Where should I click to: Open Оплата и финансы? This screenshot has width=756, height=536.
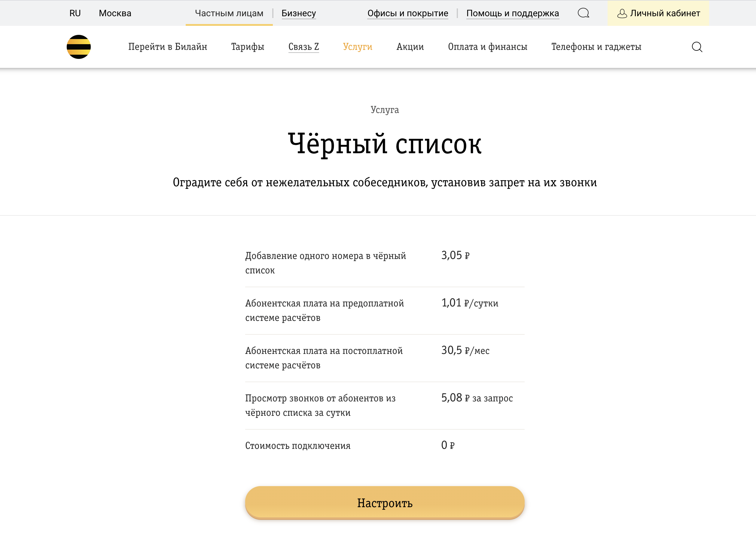pos(488,47)
